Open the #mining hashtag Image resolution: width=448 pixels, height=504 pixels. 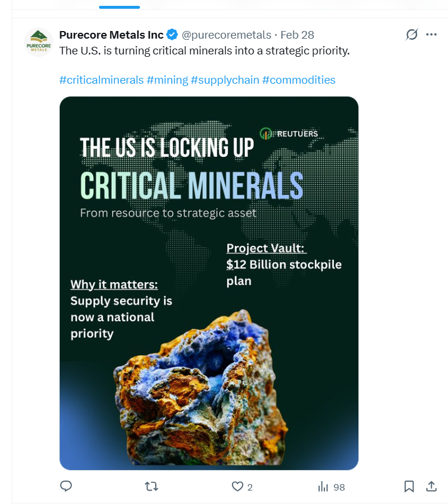click(167, 80)
